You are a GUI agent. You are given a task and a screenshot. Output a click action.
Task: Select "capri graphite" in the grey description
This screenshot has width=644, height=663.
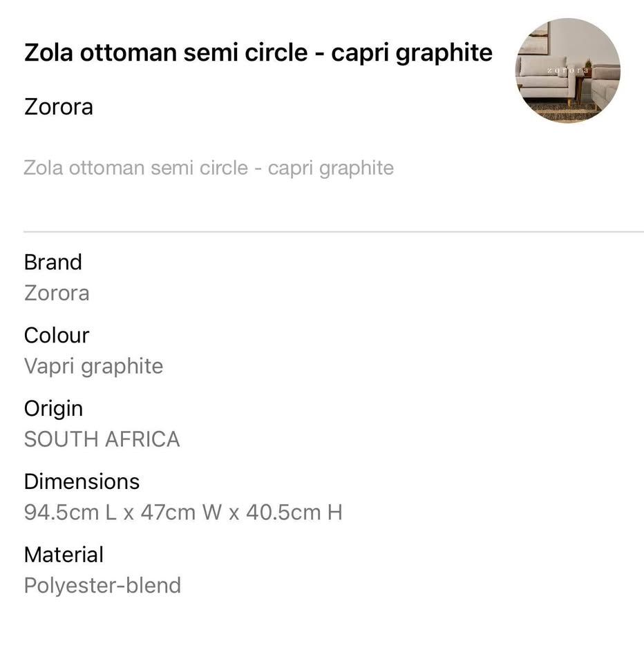(x=330, y=168)
